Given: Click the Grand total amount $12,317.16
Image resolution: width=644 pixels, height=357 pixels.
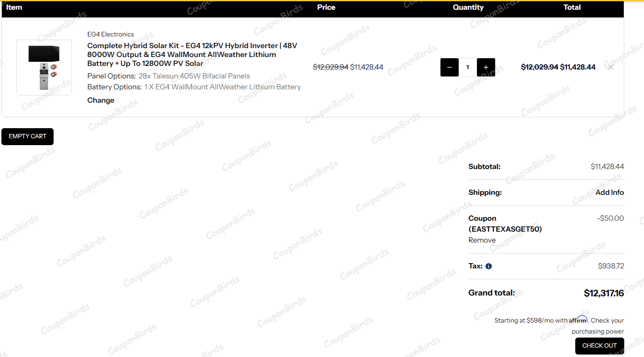Looking at the screenshot, I should tap(604, 293).
